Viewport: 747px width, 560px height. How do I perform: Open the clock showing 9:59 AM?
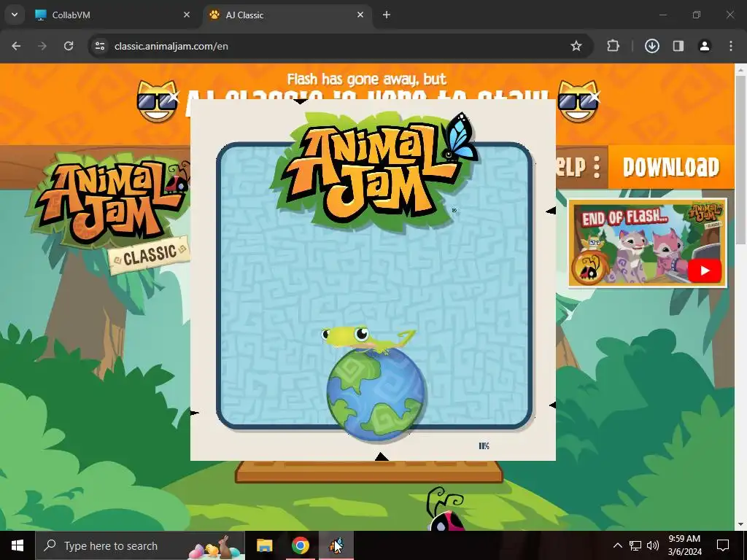pyautogui.click(x=684, y=545)
